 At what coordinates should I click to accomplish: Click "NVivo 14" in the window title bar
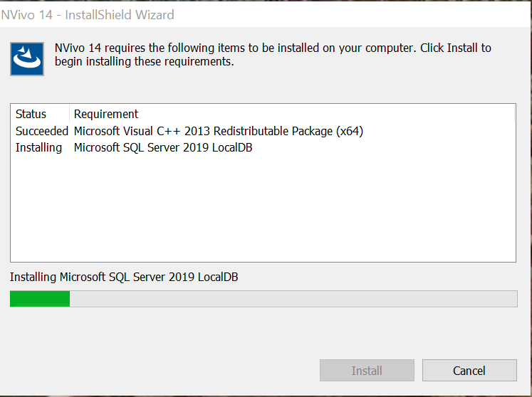(27, 14)
